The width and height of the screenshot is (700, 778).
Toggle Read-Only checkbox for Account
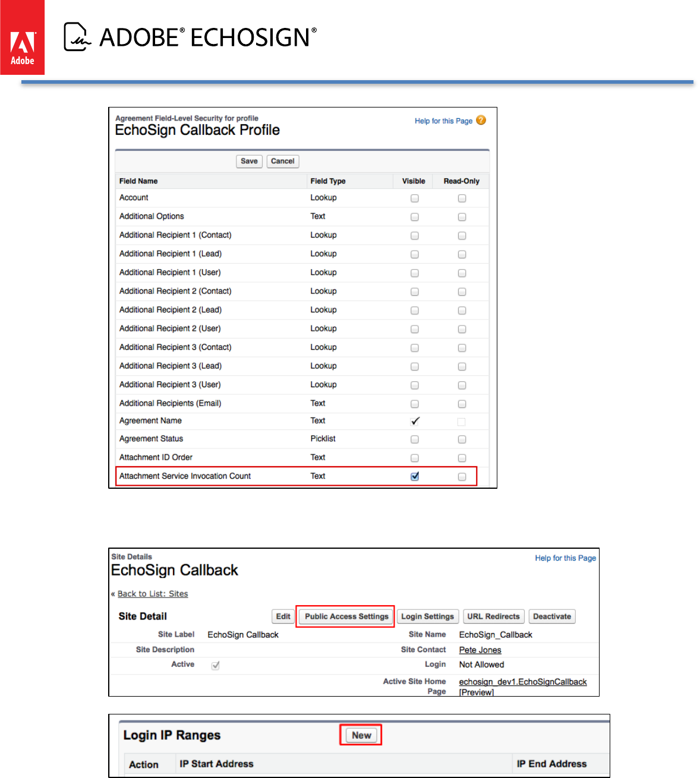coord(462,198)
